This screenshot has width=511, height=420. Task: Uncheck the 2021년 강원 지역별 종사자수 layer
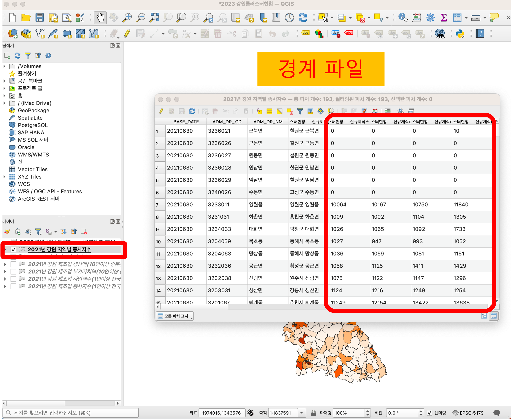coord(13,249)
